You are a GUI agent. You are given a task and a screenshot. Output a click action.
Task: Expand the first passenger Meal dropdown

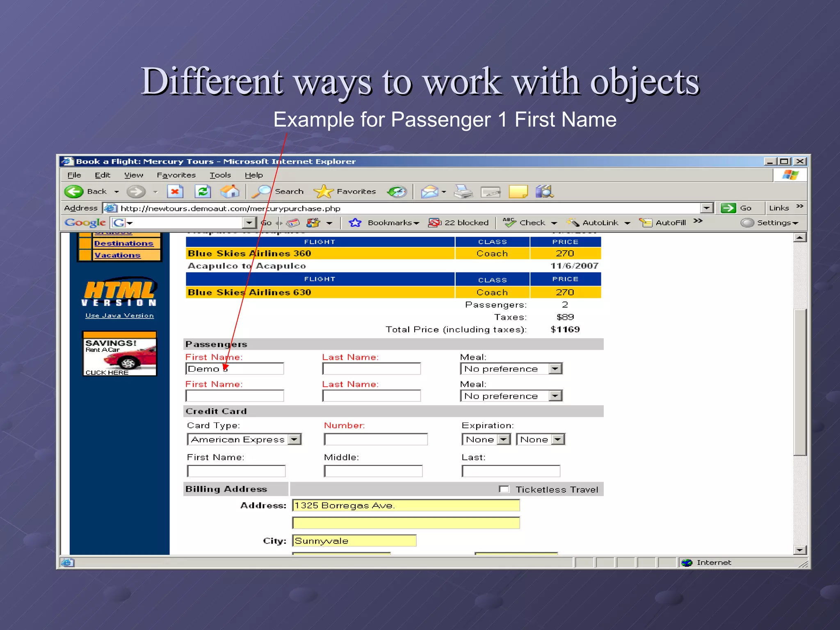coord(555,369)
